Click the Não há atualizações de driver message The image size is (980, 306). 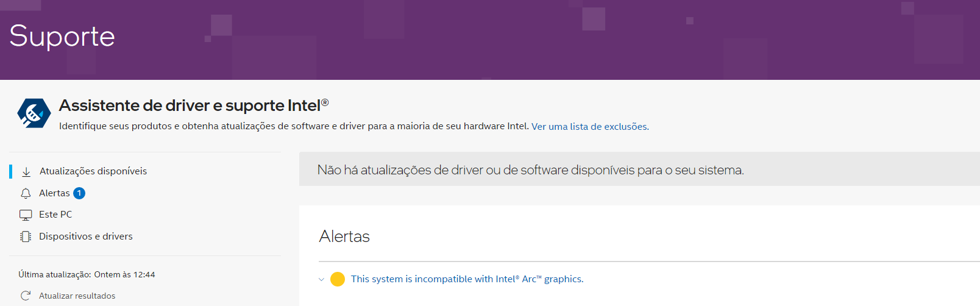click(530, 170)
